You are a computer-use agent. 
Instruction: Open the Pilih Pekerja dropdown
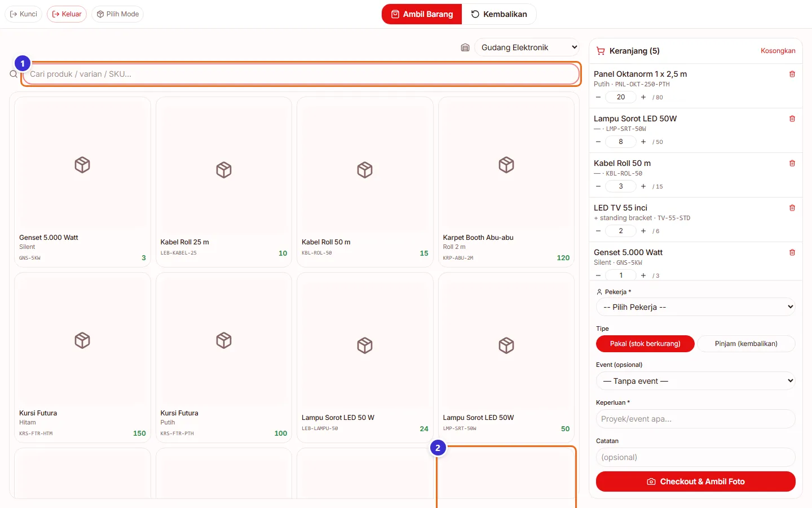(696, 307)
